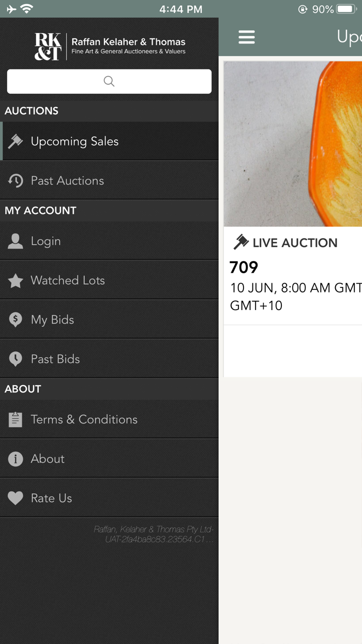
Task: Select the Watched Lots star icon
Action: coord(16,280)
